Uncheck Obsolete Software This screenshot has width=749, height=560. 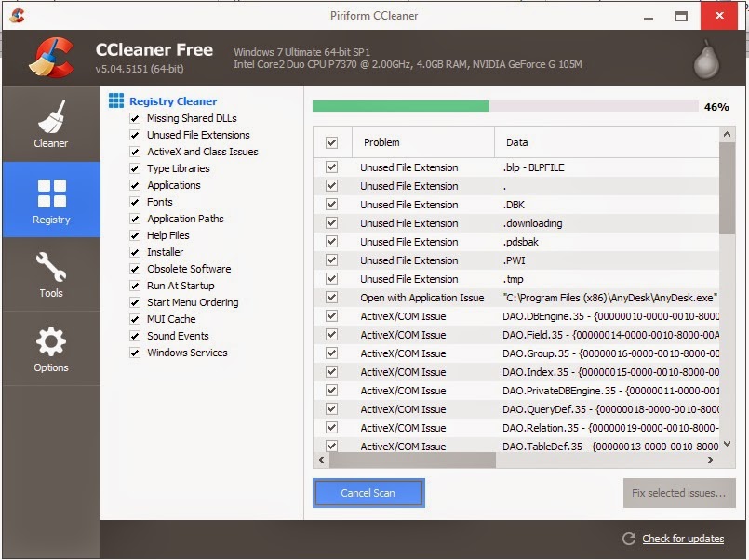(135, 269)
